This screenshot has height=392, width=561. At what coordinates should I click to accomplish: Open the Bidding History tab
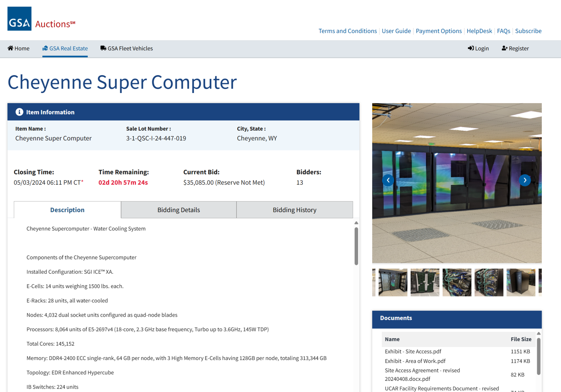click(x=294, y=210)
